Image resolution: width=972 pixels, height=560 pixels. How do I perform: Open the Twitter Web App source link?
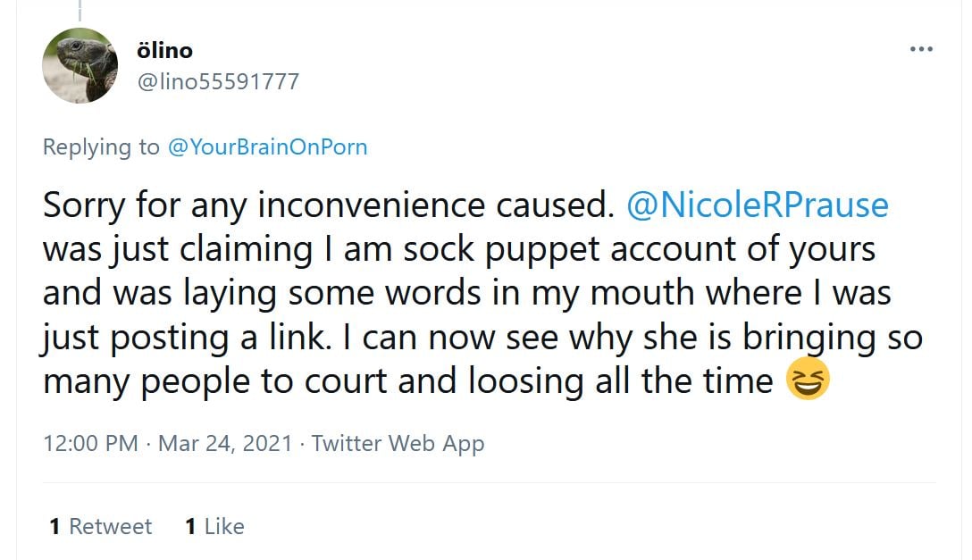[x=398, y=443]
